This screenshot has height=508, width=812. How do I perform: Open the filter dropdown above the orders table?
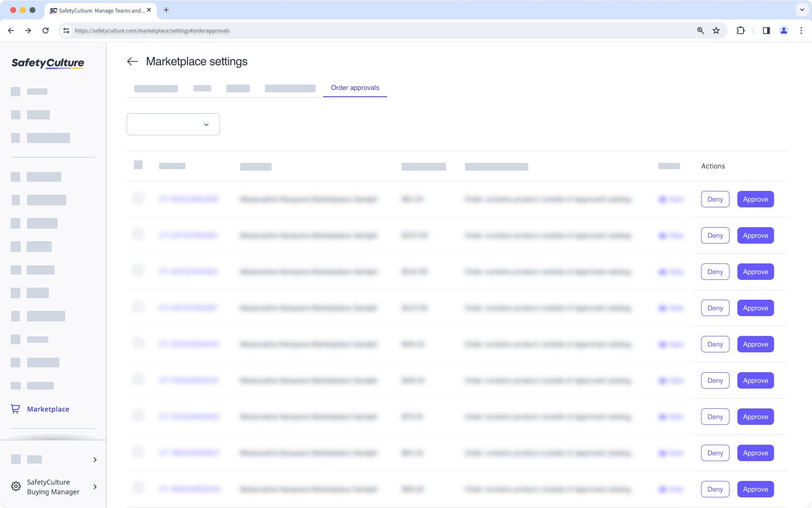coord(173,124)
